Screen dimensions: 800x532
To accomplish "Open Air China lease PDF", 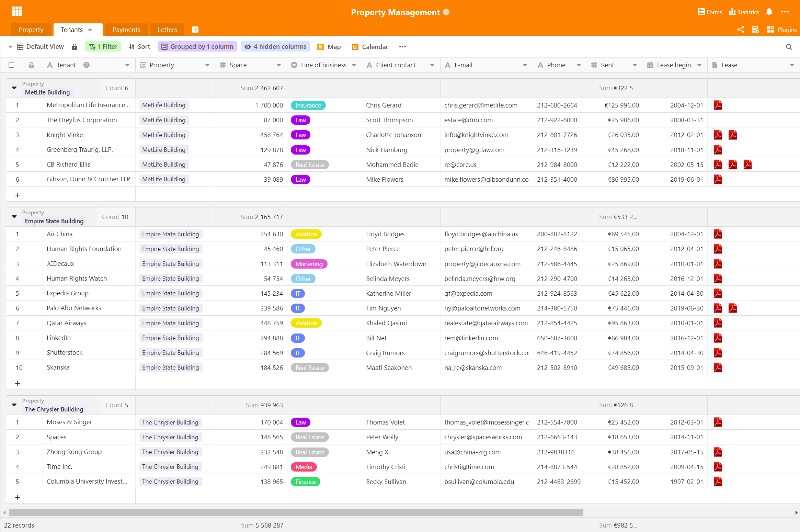I will 718,234.
